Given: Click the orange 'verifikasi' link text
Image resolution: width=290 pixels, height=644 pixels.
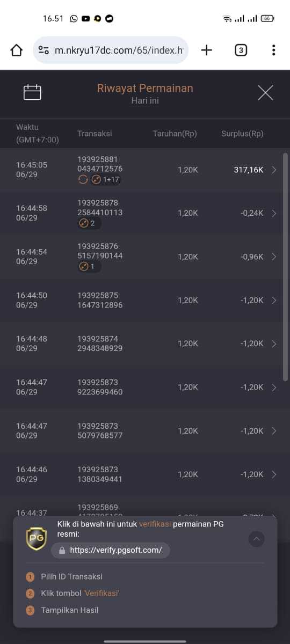Looking at the screenshot, I should [x=155, y=524].
